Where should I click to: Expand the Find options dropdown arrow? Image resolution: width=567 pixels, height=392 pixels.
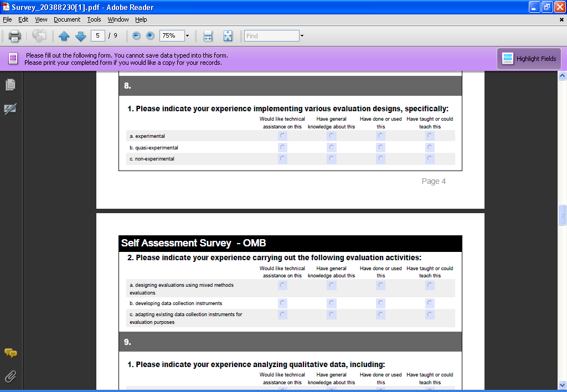tap(302, 36)
